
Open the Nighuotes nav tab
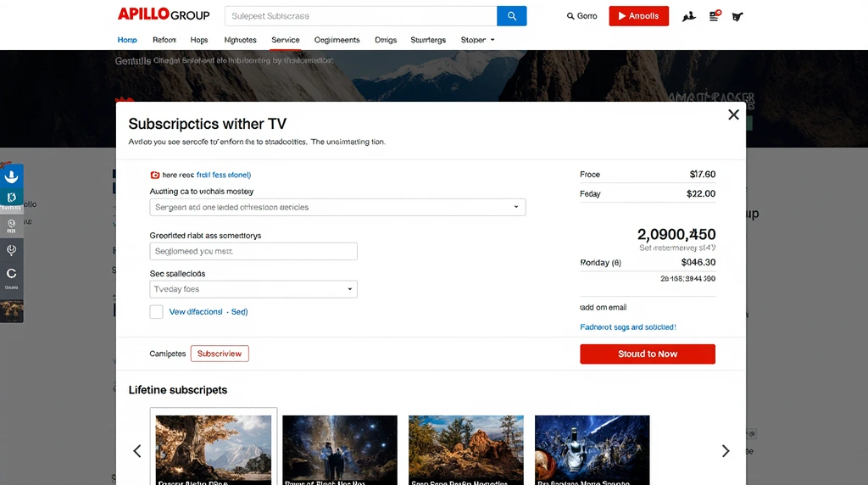coord(240,40)
